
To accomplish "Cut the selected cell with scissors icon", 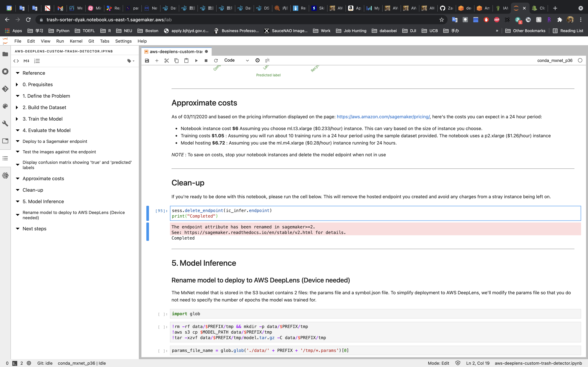I will coord(166,60).
